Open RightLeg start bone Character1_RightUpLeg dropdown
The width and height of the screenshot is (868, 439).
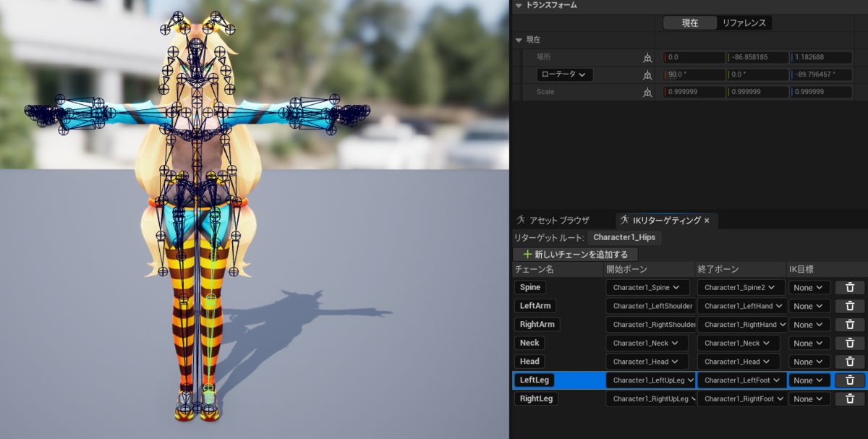click(651, 398)
